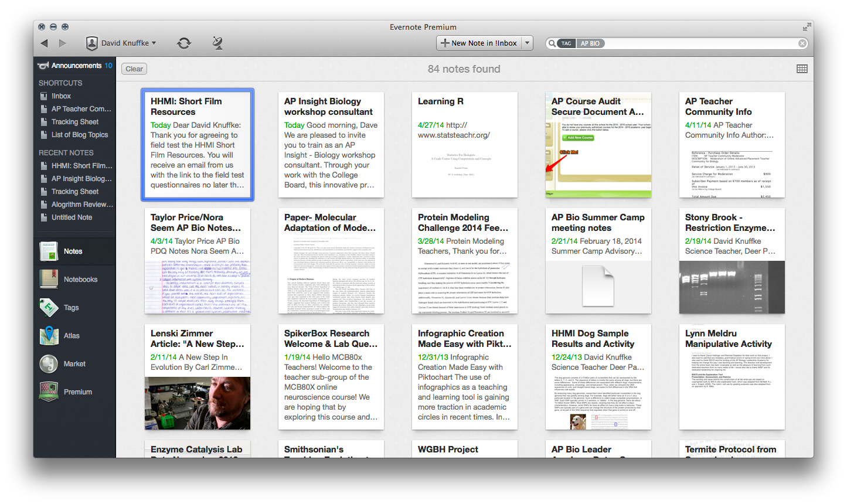This screenshot has width=847, height=504.
Task: Open Enzyme Catalysis Lab note card
Action: (x=198, y=449)
